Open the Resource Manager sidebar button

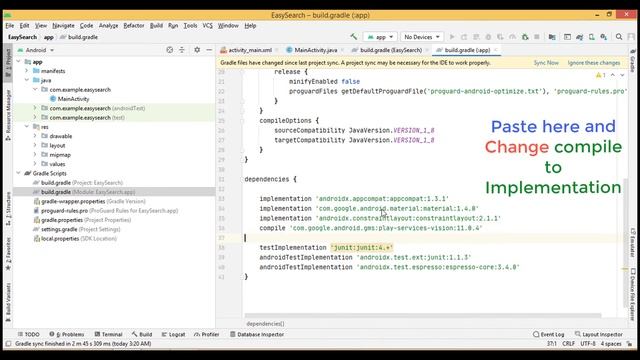8,116
